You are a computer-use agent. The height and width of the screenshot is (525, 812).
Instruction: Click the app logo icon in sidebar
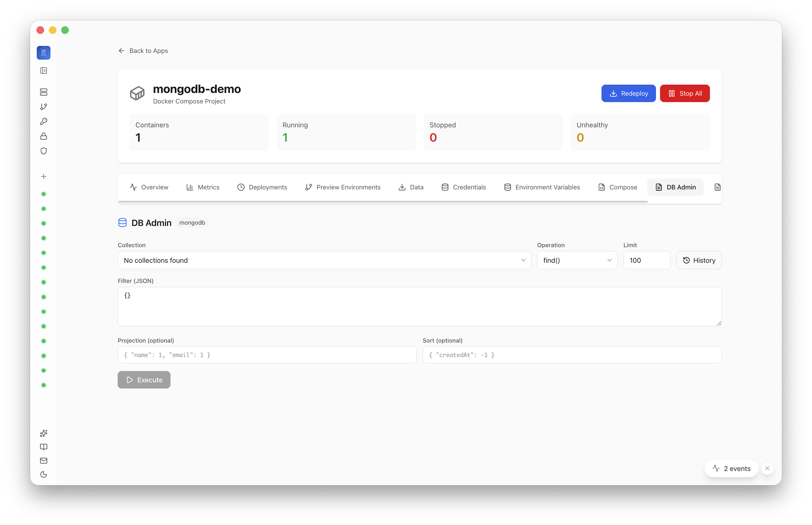pyautogui.click(x=44, y=52)
